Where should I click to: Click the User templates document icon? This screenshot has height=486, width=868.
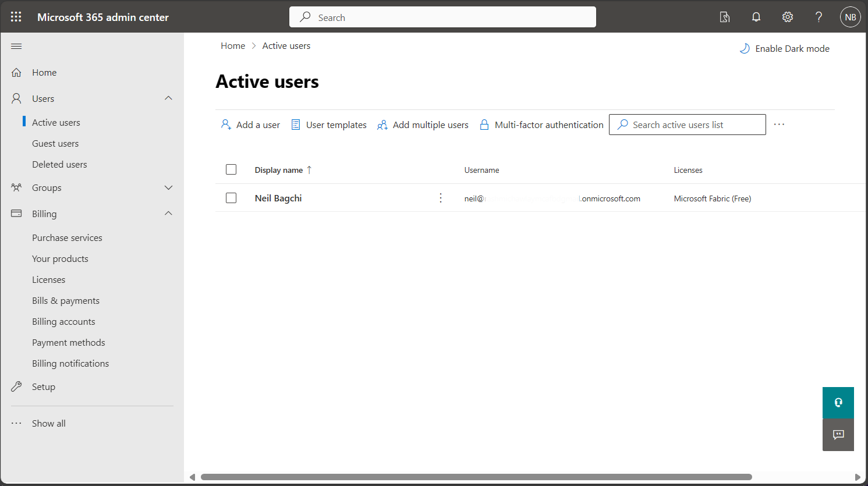(296, 125)
